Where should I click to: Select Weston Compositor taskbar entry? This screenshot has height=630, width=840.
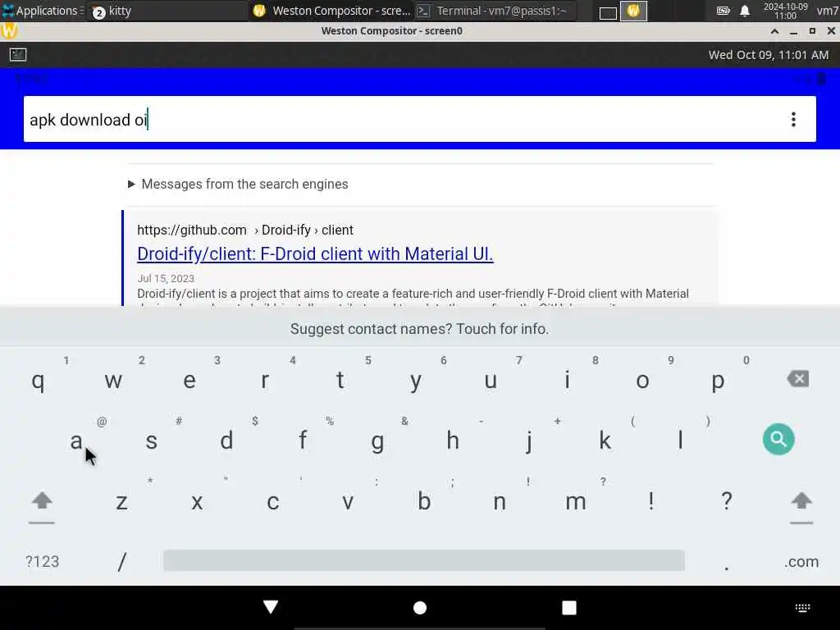coord(331,11)
